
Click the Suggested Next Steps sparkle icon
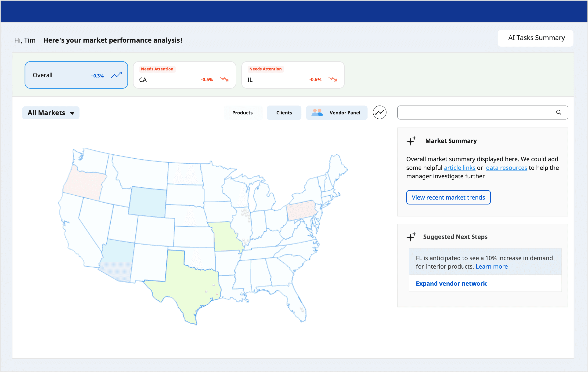411,237
